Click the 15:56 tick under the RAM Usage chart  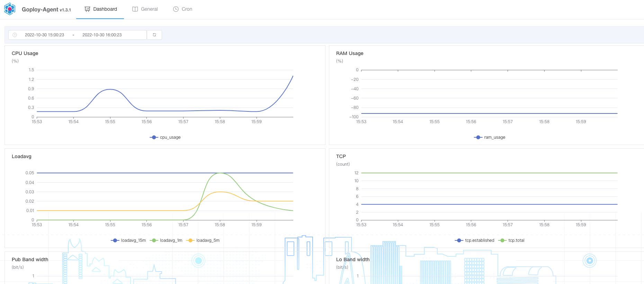pyautogui.click(x=471, y=122)
